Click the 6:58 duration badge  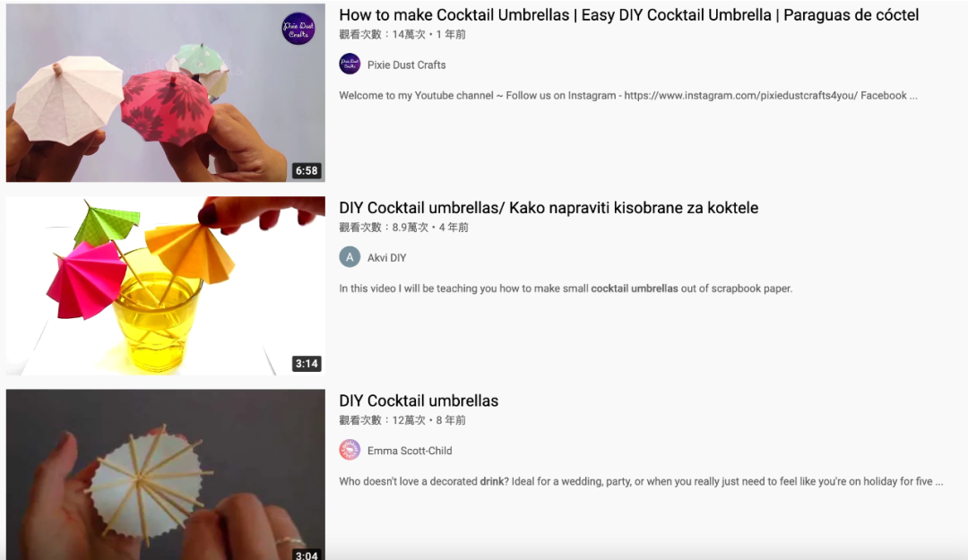[307, 171]
